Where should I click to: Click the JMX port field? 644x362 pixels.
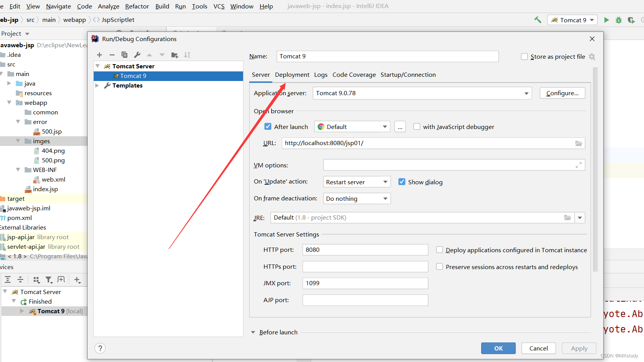pyautogui.click(x=365, y=283)
